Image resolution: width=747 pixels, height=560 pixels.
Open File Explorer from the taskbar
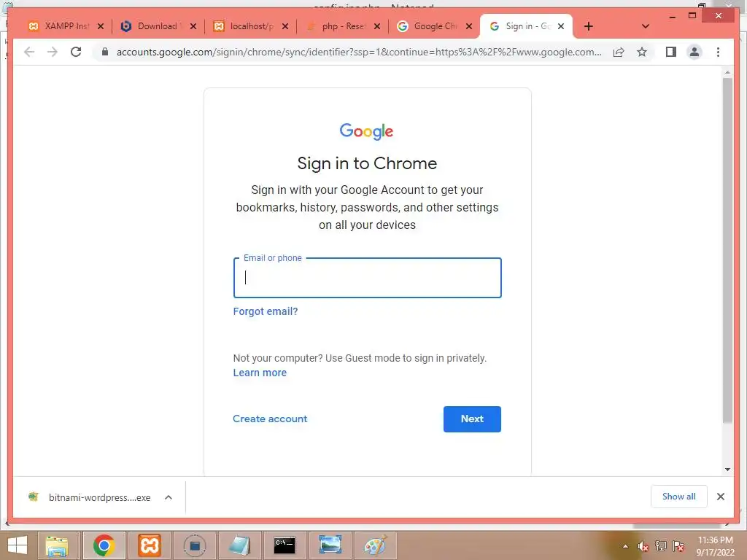[57, 545]
